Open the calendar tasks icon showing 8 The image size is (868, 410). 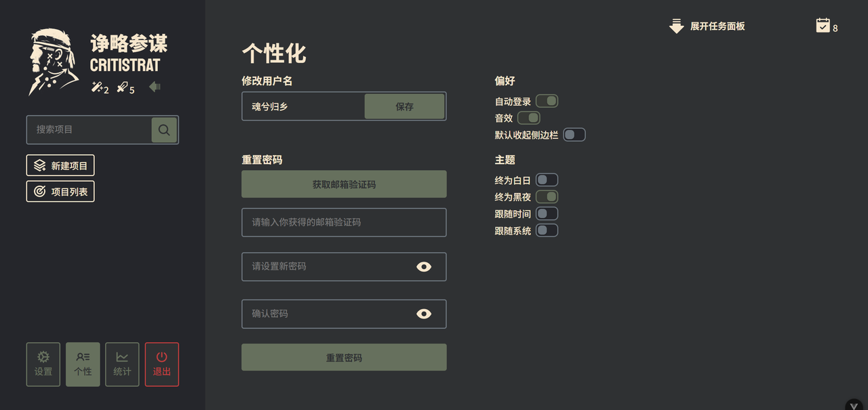click(823, 25)
